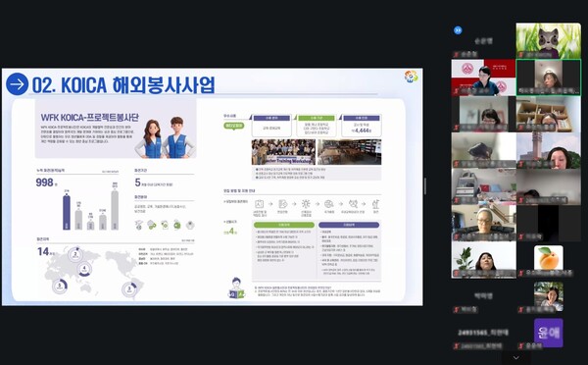Image resolution: width=588 pixels, height=365 pixels.
Task: Click muted mic icon on black camera-off tile
Action: pos(520,236)
